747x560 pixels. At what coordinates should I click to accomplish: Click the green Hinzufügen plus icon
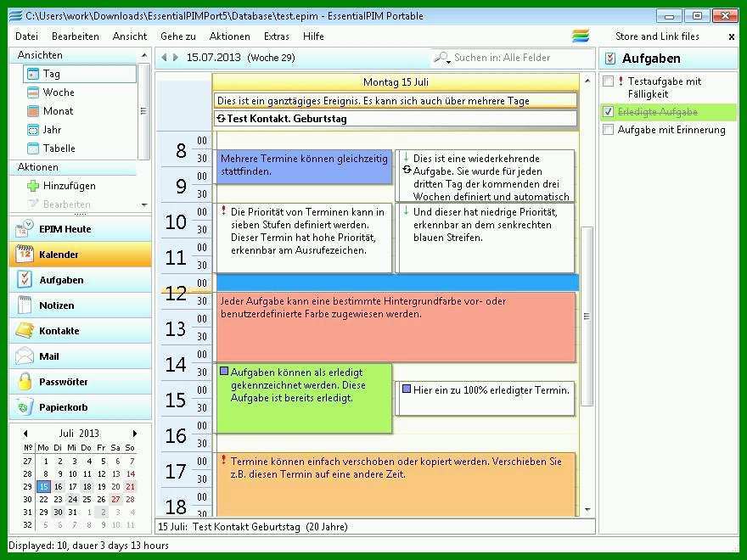coord(33,186)
